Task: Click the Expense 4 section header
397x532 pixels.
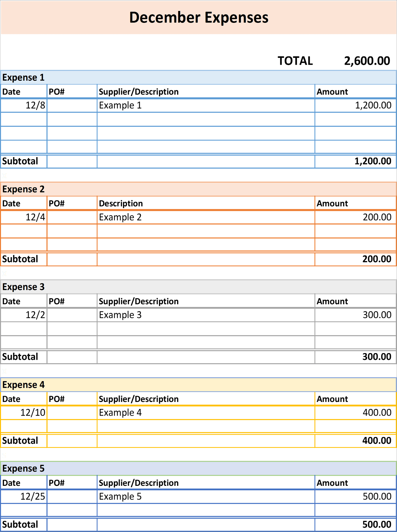Action: point(24,385)
